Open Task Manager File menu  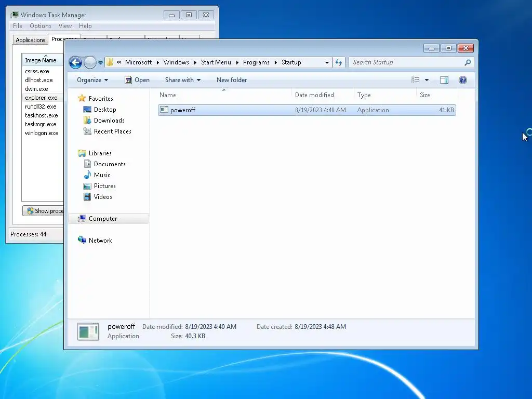[18, 26]
